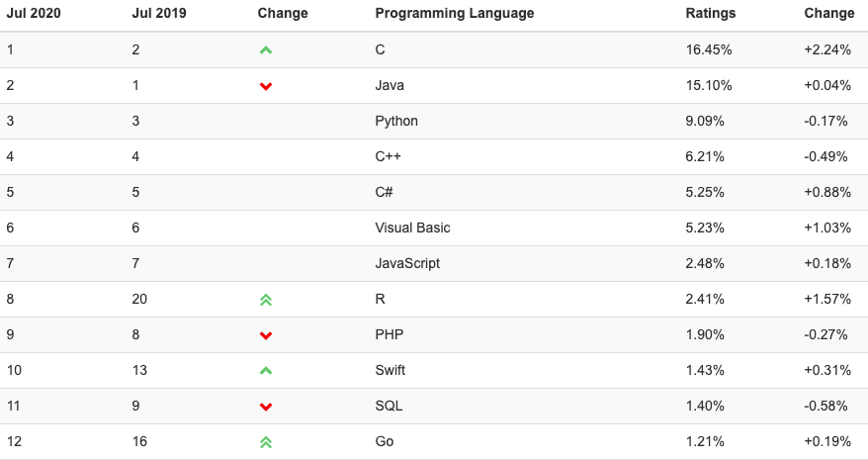Click the double green arrow beside R
The height and width of the screenshot is (460, 868).
tap(266, 300)
